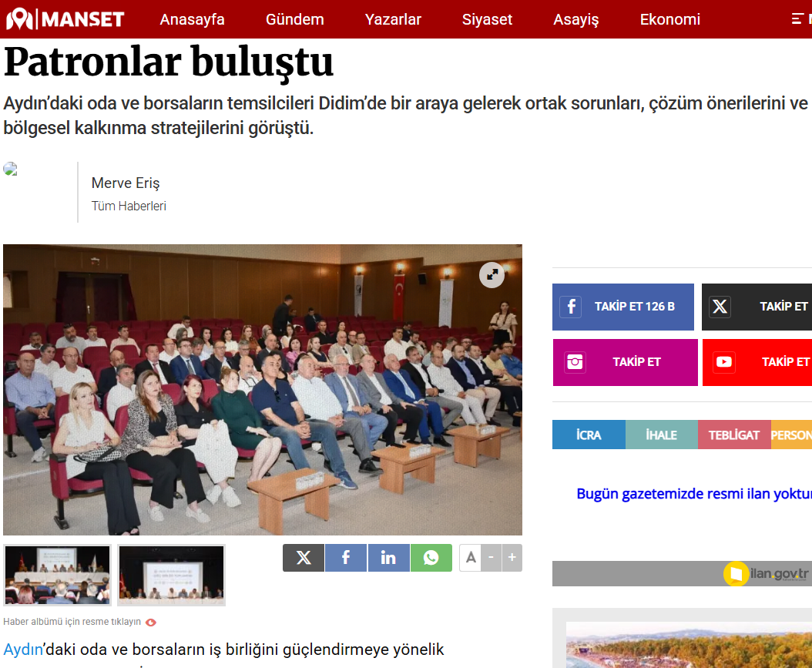The image size is (812, 668).
Task: Open the beach aerial photo in sidebar
Action: 689,645
